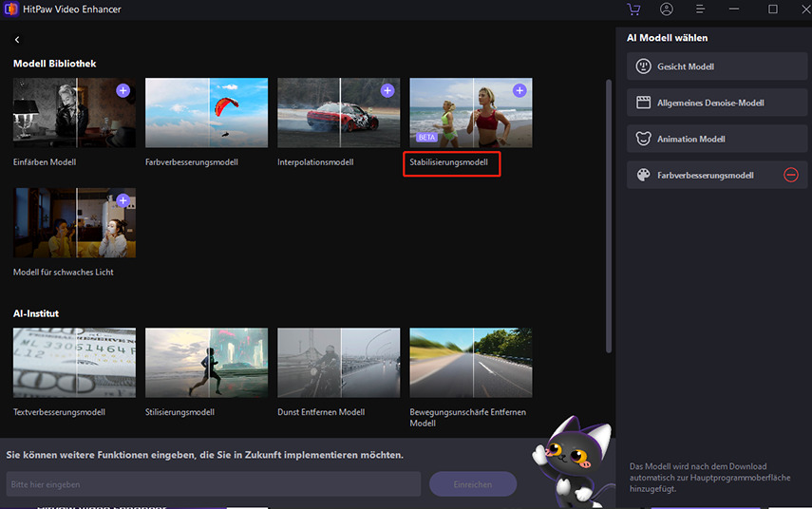The height and width of the screenshot is (509, 812).
Task: Open Bewegungsunschärfe Entfernen road thumbnail
Action: coord(471,363)
